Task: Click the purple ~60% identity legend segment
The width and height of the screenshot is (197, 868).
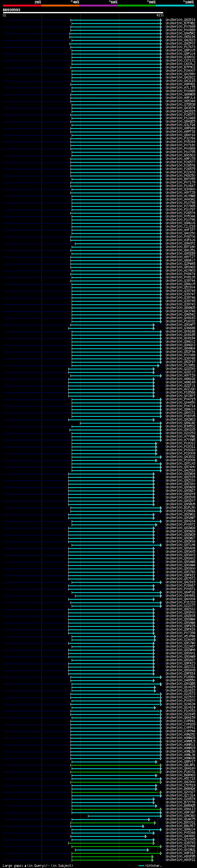Action: pos(99,6)
